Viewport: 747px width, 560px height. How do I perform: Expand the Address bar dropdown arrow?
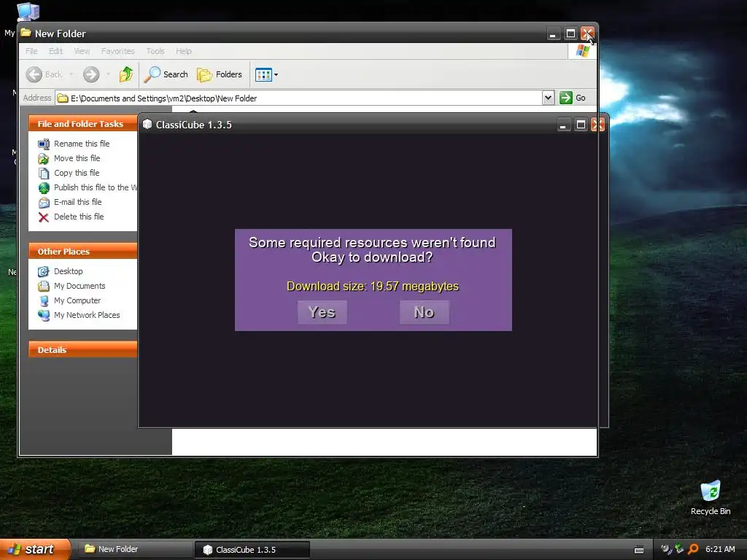548,98
